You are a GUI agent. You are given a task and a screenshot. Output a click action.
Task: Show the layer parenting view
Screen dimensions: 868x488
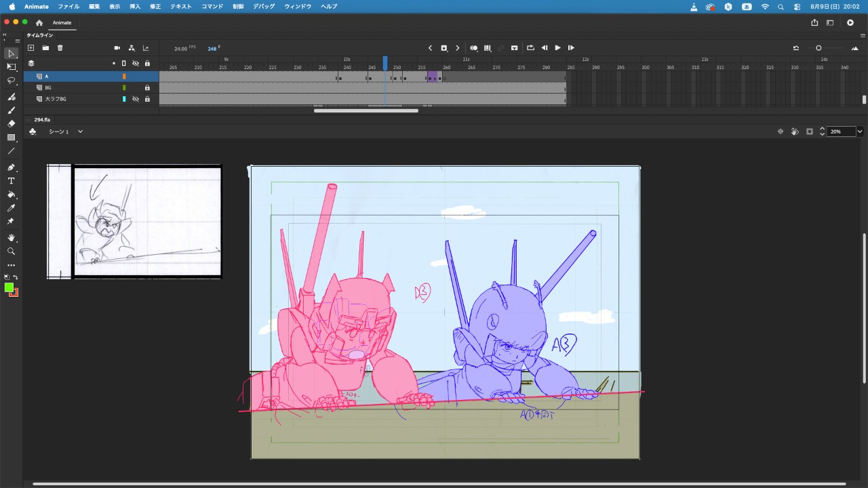132,48
